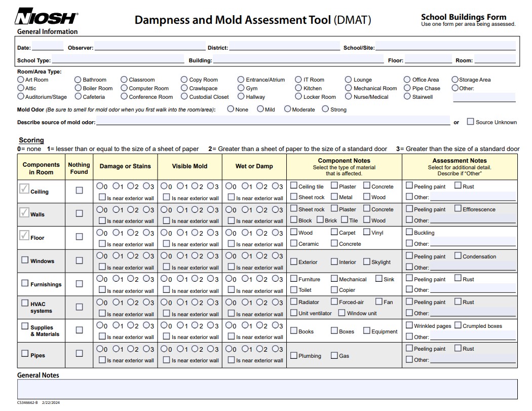
Task: Select Classroom room type
Action: (124, 80)
